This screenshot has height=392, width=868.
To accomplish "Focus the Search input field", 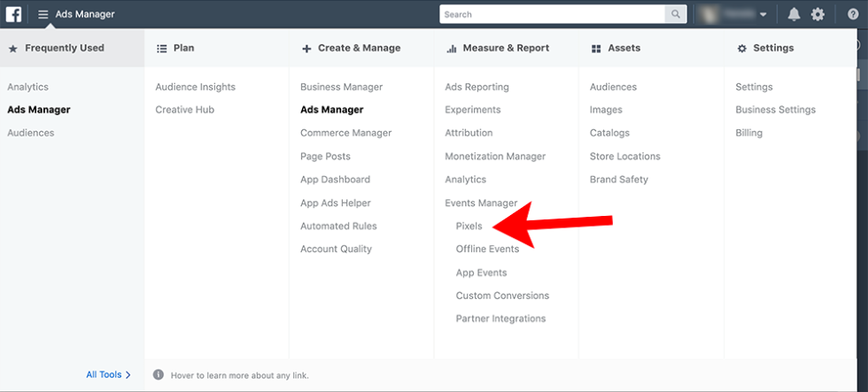I will (553, 14).
